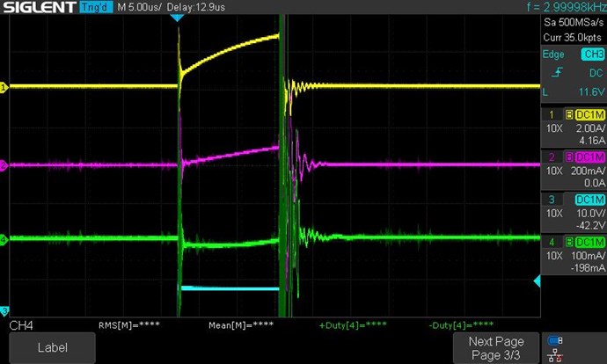Click channel 3 probe 10X label
Image resolution: width=607 pixels, height=364 pixels.
[553, 213]
